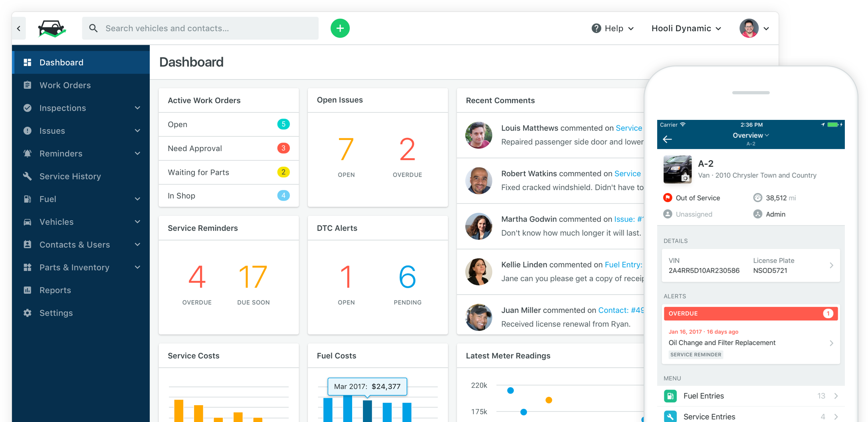The width and height of the screenshot is (868, 422).
Task: Open the Need Approval work orders row
Action: click(x=229, y=148)
